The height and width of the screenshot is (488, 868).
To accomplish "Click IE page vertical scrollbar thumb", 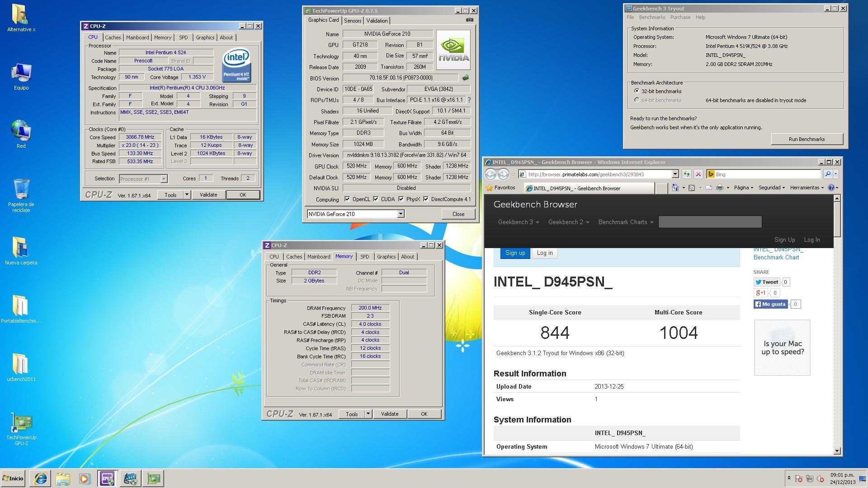I will [837, 219].
